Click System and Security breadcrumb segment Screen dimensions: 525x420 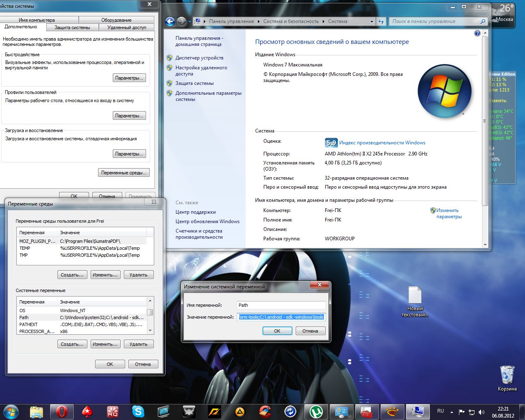point(291,21)
